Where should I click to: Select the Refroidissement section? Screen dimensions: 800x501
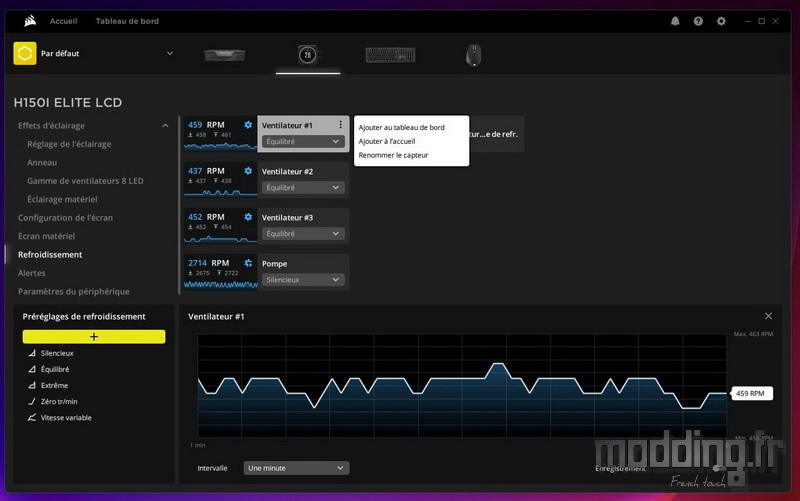[x=50, y=254]
